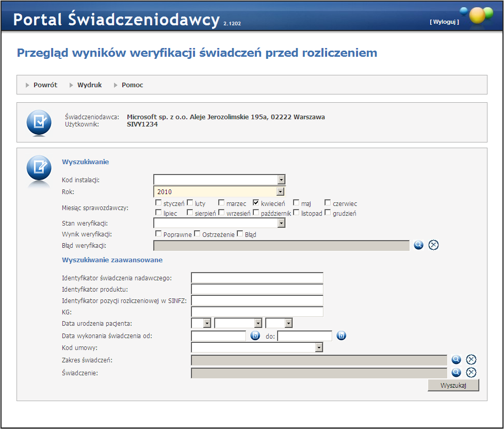
Task: Expand the Kod instalacji dropdown
Action: click(281, 180)
